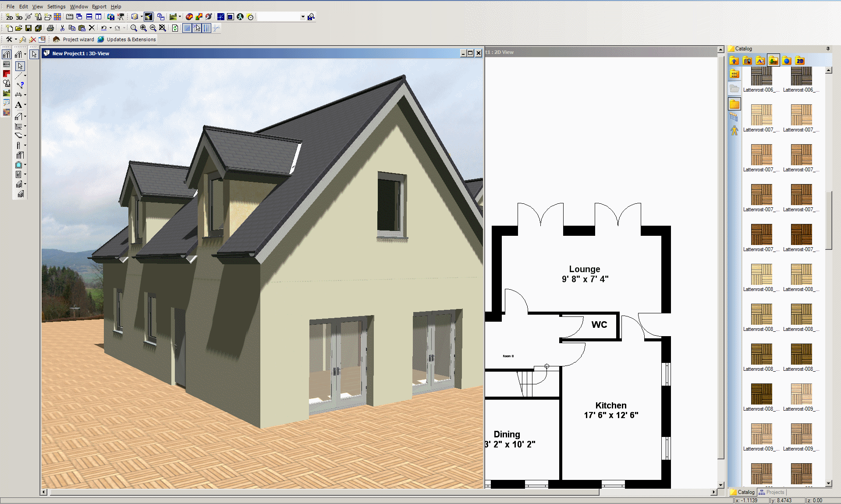Screen dimensions: 841x504
Task: Click catalog scroll down arrow
Action: pyautogui.click(x=828, y=483)
